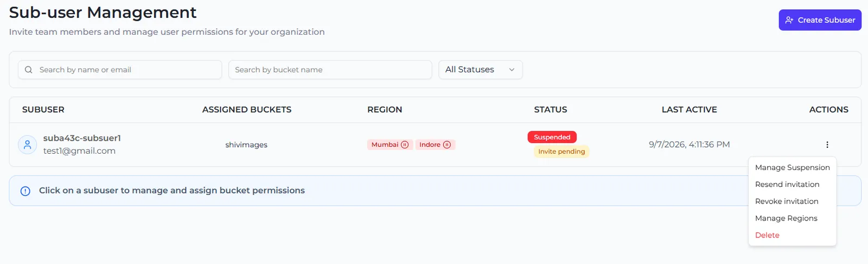Select subuser name suba43c-subsuer1
Screen dimensions: 868x264
coord(82,138)
